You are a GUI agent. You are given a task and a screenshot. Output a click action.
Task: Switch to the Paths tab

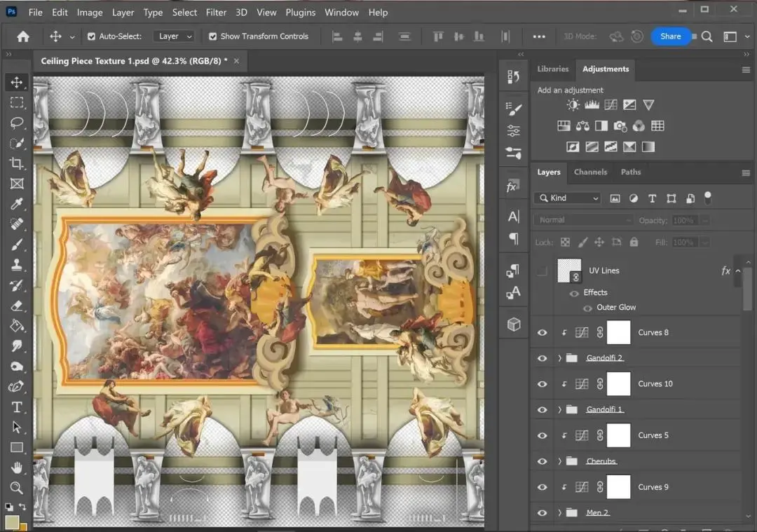coord(631,172)
